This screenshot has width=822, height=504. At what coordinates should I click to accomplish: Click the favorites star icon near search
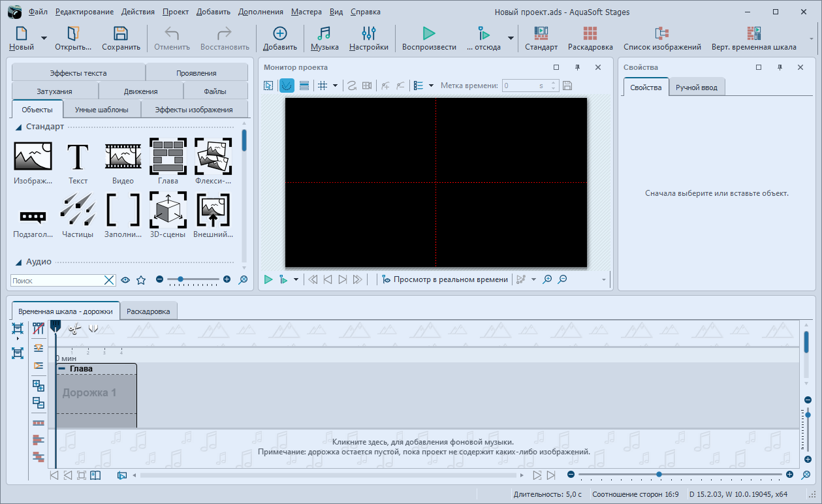(141, 280)
